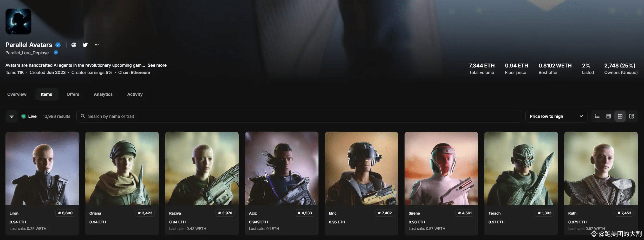Switch to the Overview tab
Screen dimensions: 644x240
17,94
